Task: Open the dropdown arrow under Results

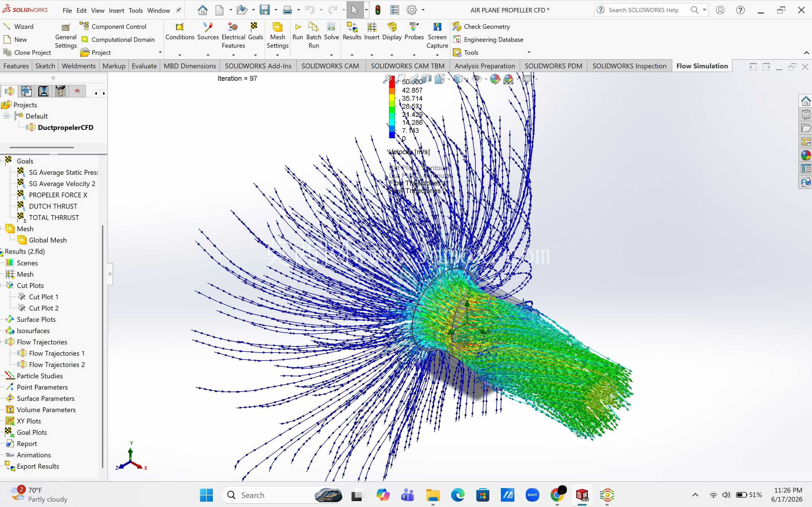Action: [x=352, y=55]
